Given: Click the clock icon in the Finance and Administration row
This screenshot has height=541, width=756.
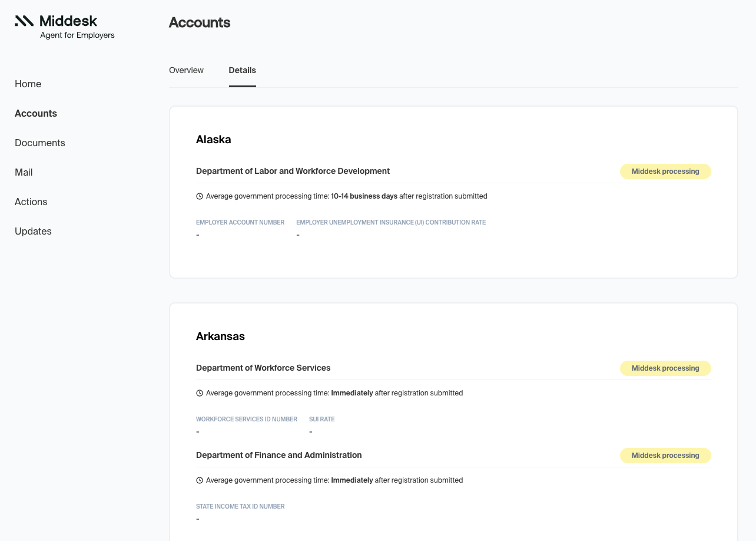Looking at the screenshot, I should point(200,480).
